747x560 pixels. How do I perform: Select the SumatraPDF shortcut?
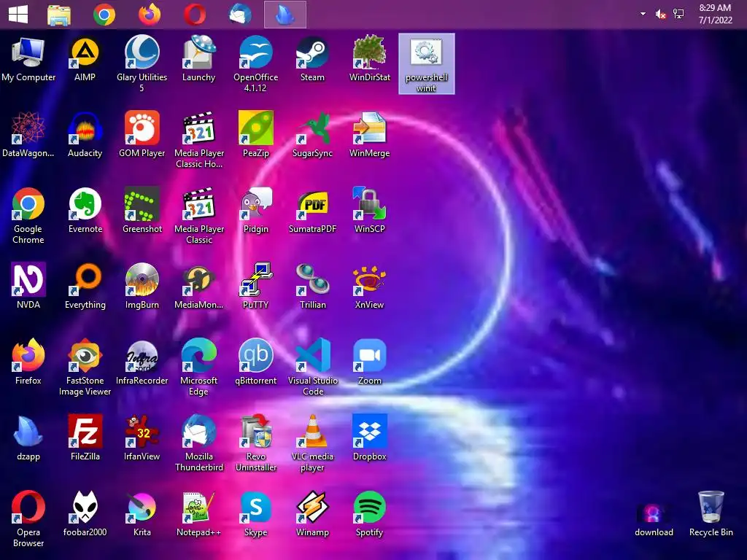pos(312,211)
